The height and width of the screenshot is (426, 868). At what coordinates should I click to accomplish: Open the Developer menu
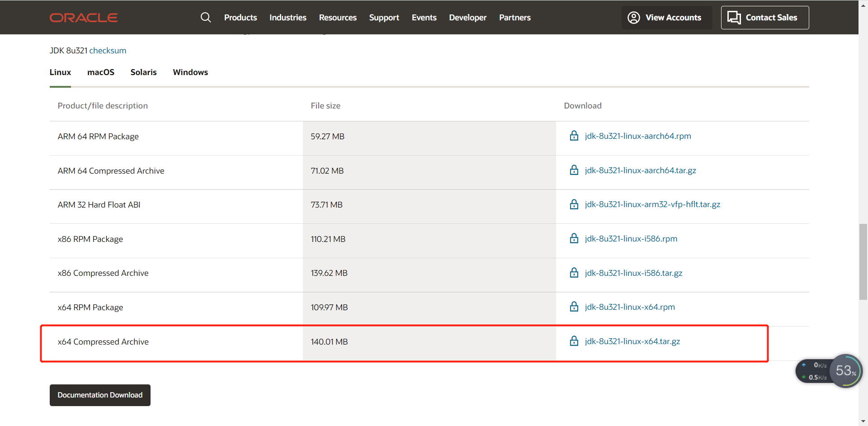(467, 17)
